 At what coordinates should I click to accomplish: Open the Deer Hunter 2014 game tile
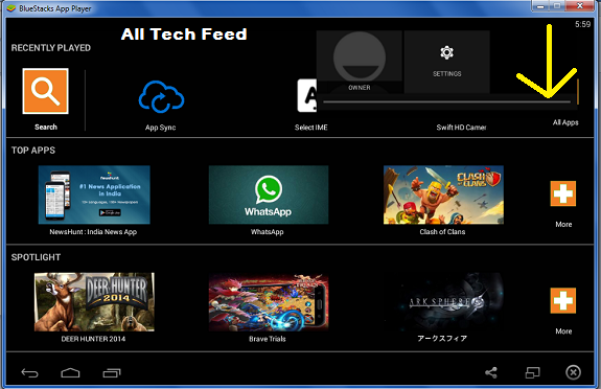(x=94, y=302)
